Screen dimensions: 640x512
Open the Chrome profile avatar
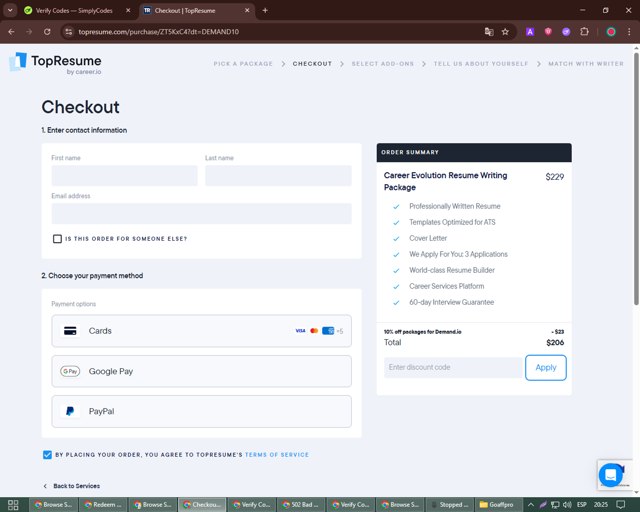tap(611, 32)
